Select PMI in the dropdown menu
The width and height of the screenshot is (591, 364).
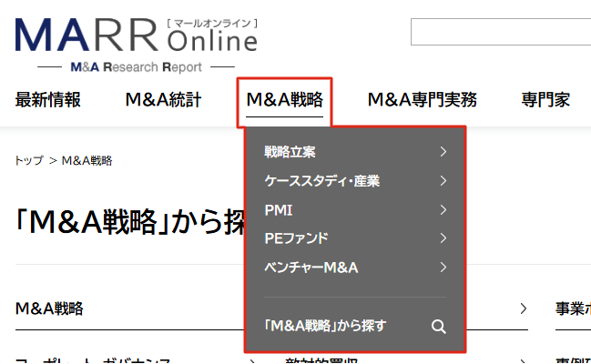[278, 210]
